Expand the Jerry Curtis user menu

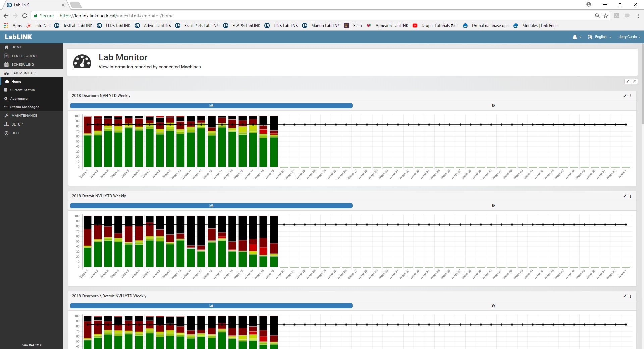(629, 37)
